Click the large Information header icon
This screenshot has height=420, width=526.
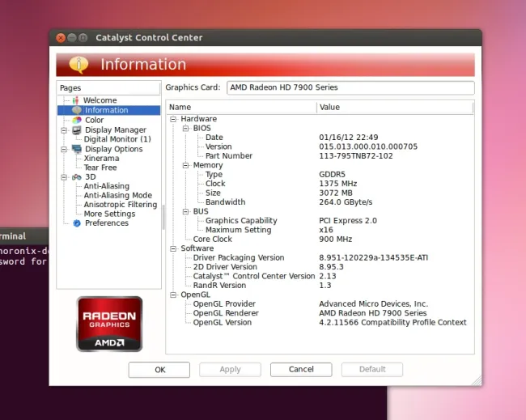click(78, 65)
